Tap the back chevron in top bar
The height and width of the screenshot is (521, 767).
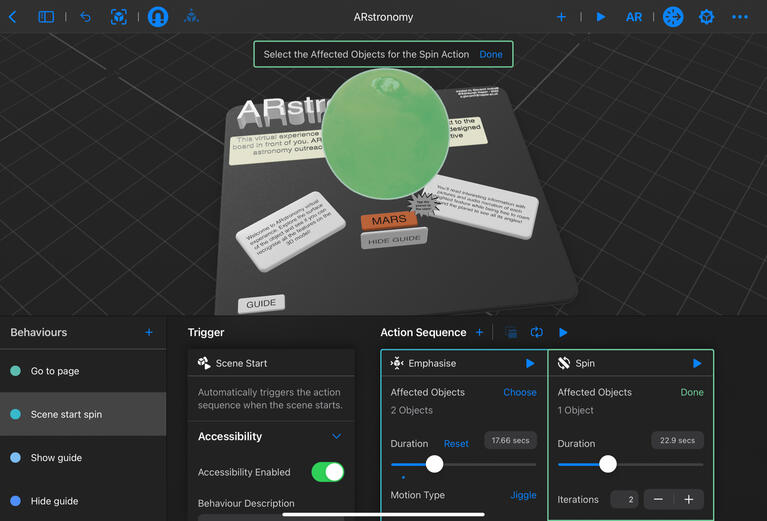(x=13, y=17)
